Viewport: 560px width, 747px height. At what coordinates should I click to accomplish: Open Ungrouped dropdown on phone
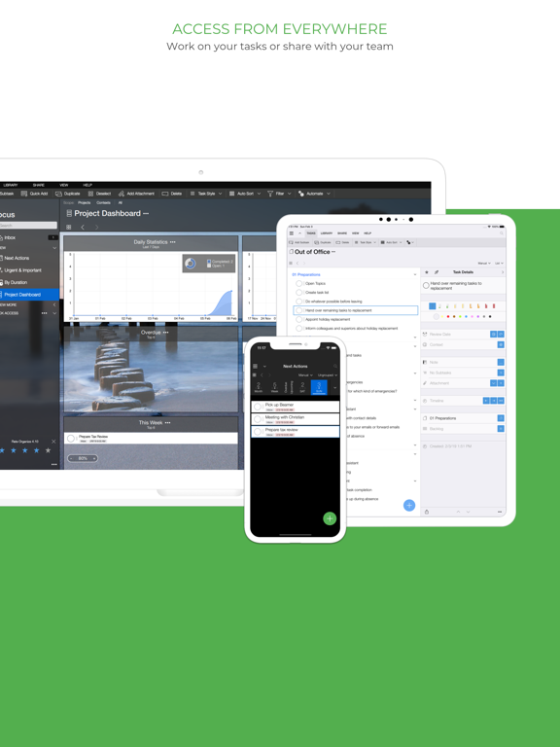tap(327, 375)
